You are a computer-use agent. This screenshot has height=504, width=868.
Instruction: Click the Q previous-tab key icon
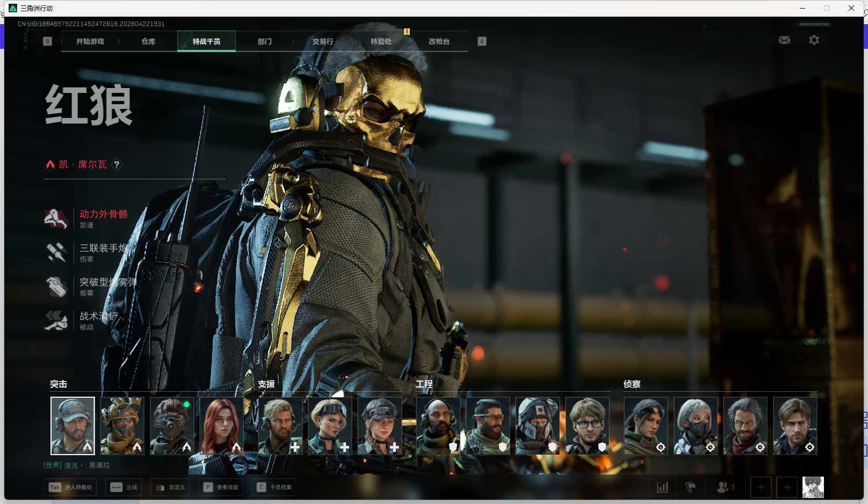[x=47, y=41]
